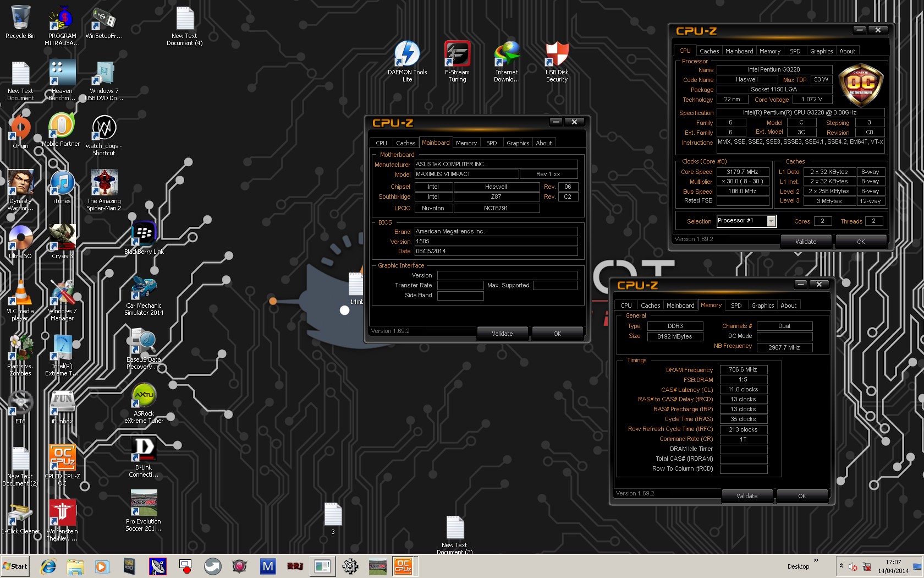Click the NB Frequency value 2967.7 MHz
This screenshot has height=578, width=924.
(784, 347)
